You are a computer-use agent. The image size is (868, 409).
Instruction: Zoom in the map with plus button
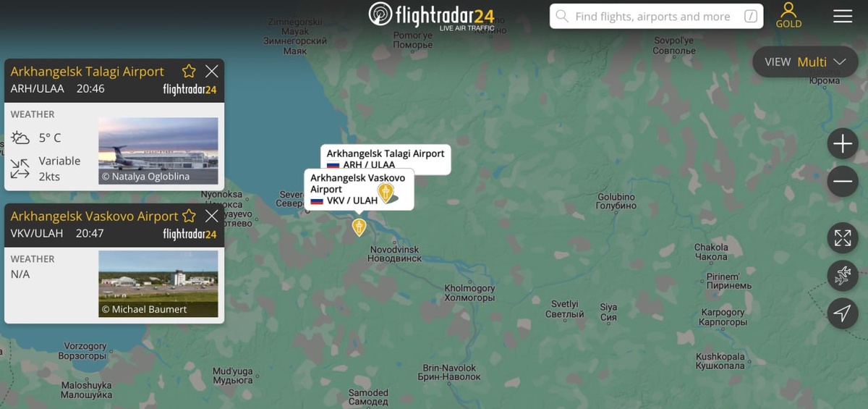point(843,144)
